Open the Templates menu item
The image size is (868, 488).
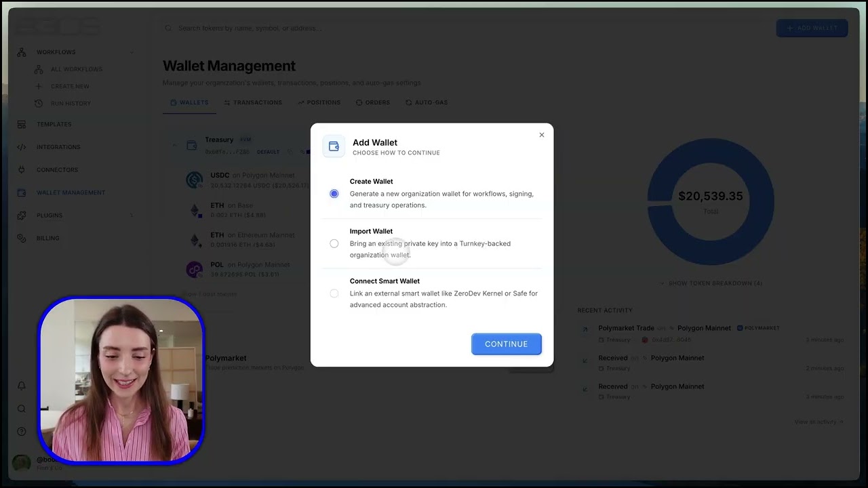54,124
